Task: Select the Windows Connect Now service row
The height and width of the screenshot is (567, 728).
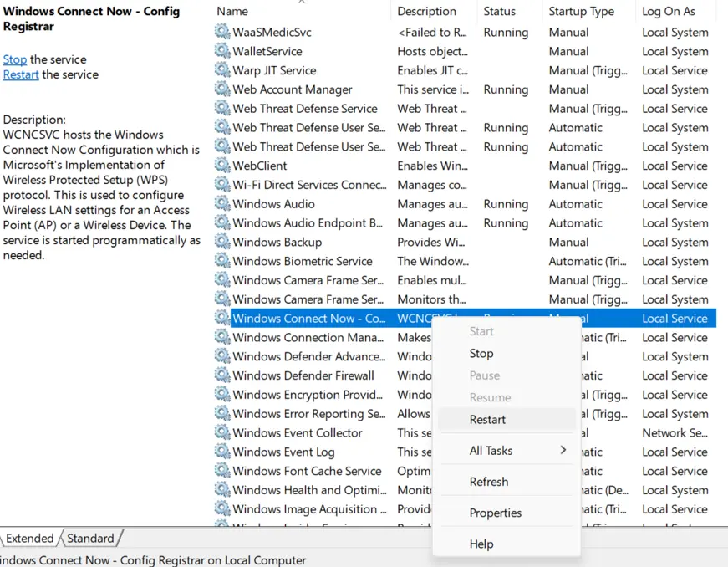Action: point(309,318)
